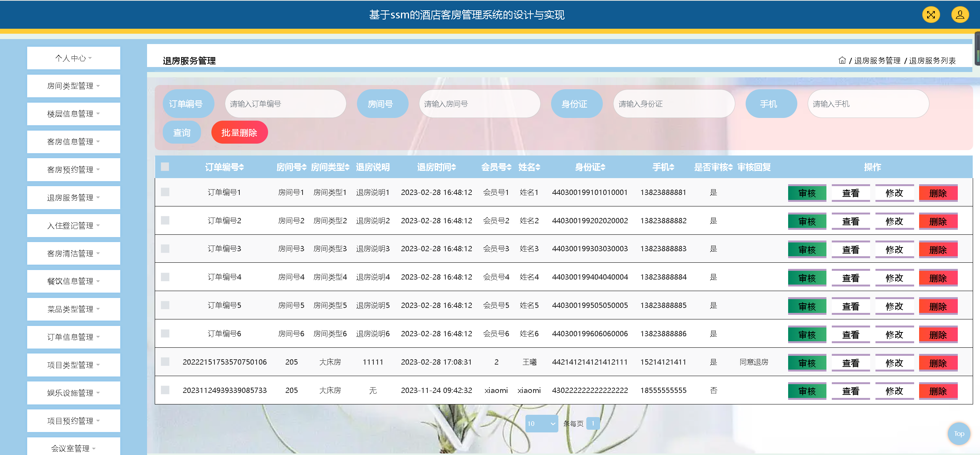Expand the 客房预约管理 sidebar menu
The height and width of the screenshot is (455, 980).
pyautogui.click(x=74, y=170)
